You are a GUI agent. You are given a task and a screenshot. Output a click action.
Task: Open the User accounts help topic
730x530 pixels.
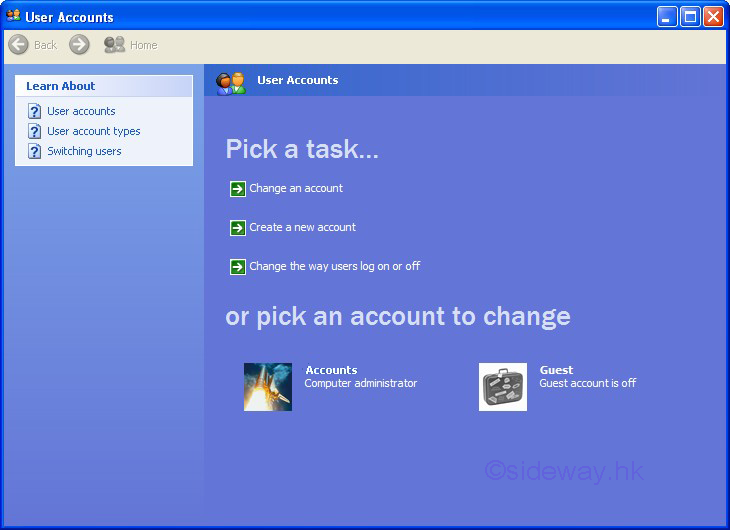click(x=81, y=111)
